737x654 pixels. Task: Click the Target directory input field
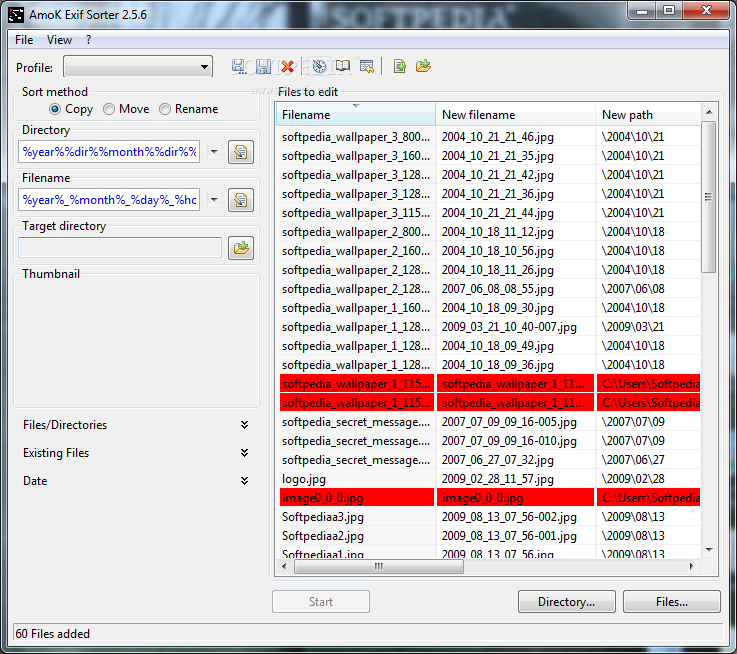(x=120, y=248)
